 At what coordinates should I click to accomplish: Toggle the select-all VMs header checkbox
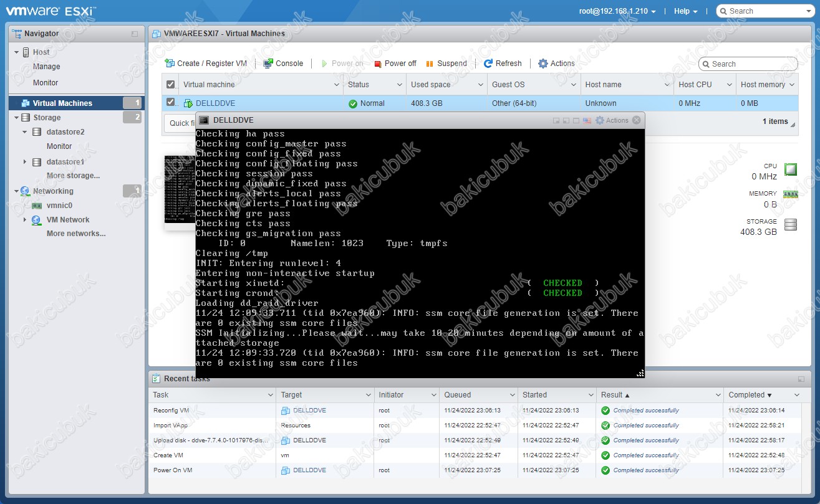click(x=171, y=84)
